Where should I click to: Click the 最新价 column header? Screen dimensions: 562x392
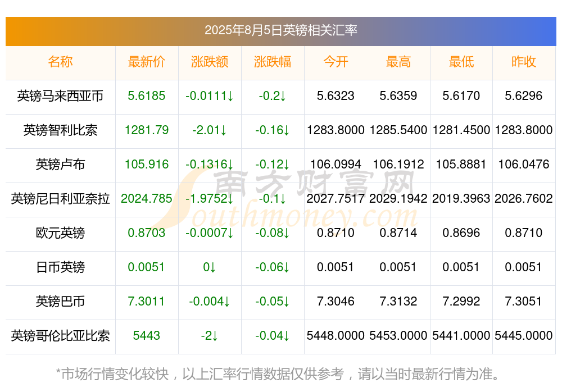tap(146, 62)
